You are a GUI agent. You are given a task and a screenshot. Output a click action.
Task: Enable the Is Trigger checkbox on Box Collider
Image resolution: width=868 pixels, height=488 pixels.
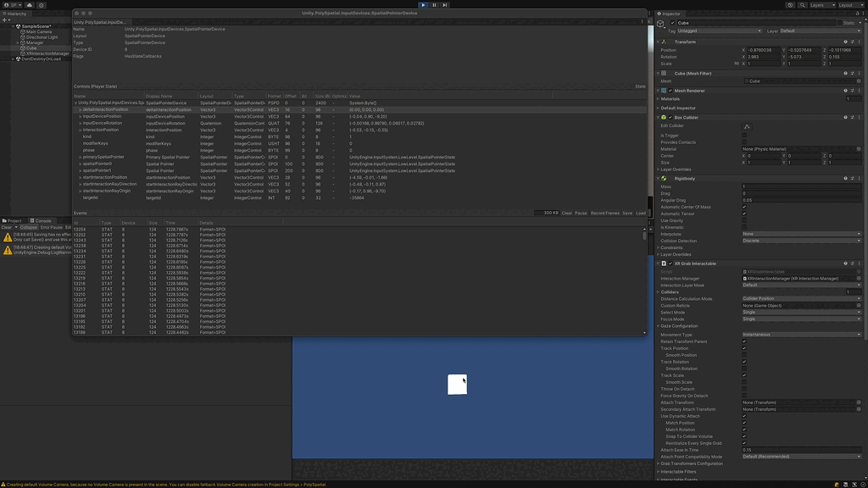click(743, 135)
